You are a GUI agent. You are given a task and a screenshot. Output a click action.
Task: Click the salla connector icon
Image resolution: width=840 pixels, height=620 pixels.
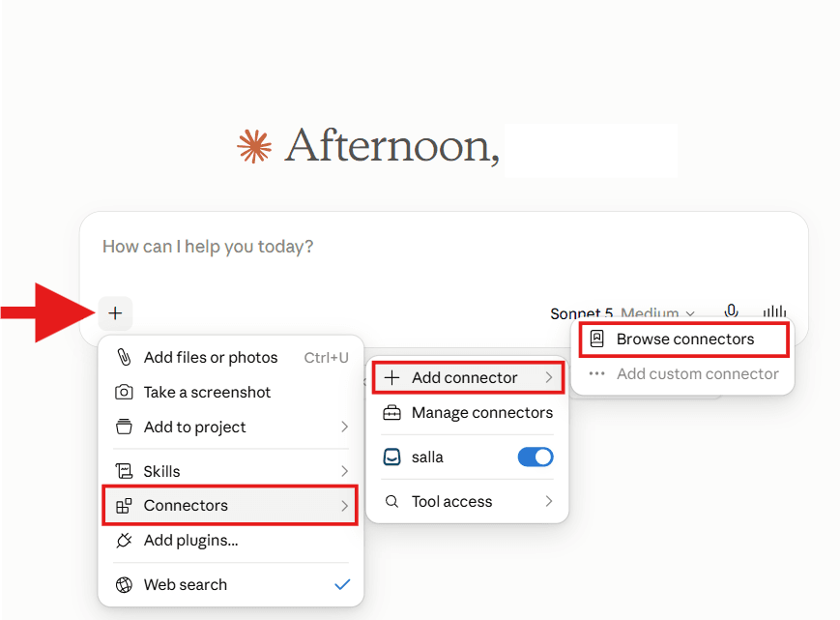tap(392, 458)
